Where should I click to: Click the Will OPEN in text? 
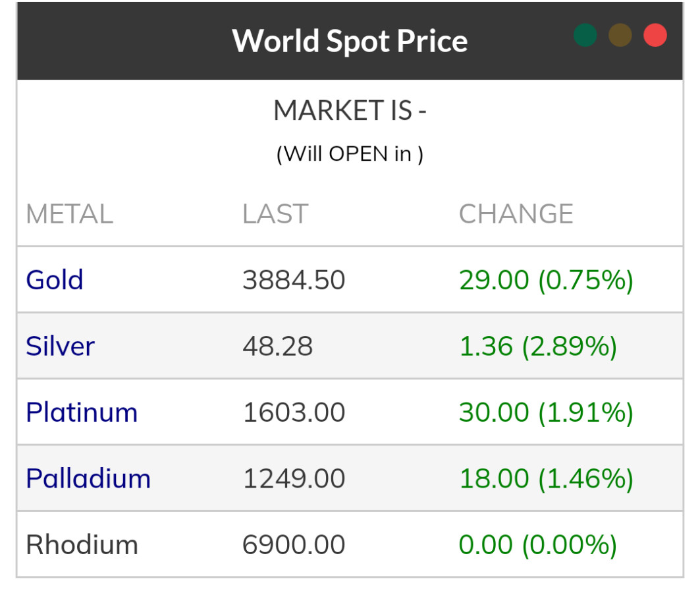(x=350, y=154)
